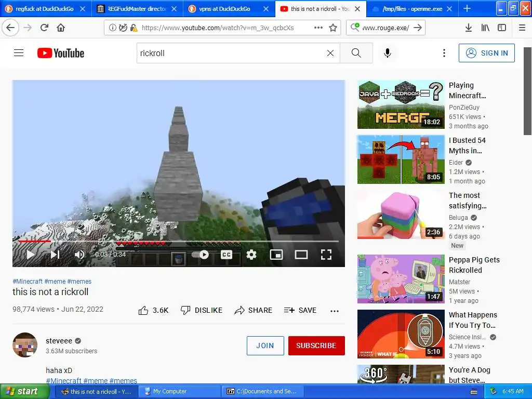Open the #Minecraft hashtag above the title
Image resolution: width=532 pixels, height=399 pixels.
pos(28,281)
